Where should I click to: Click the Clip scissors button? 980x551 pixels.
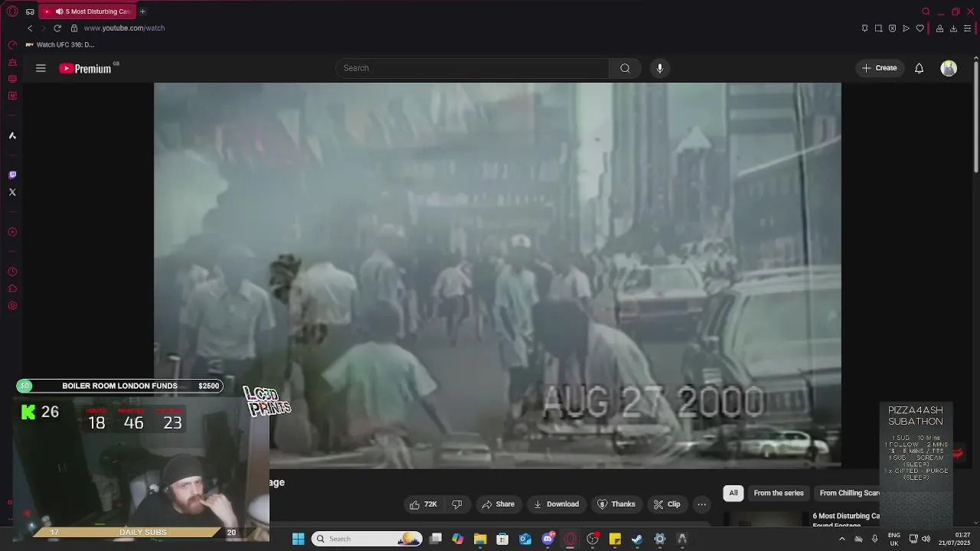(x=667, y=504)
